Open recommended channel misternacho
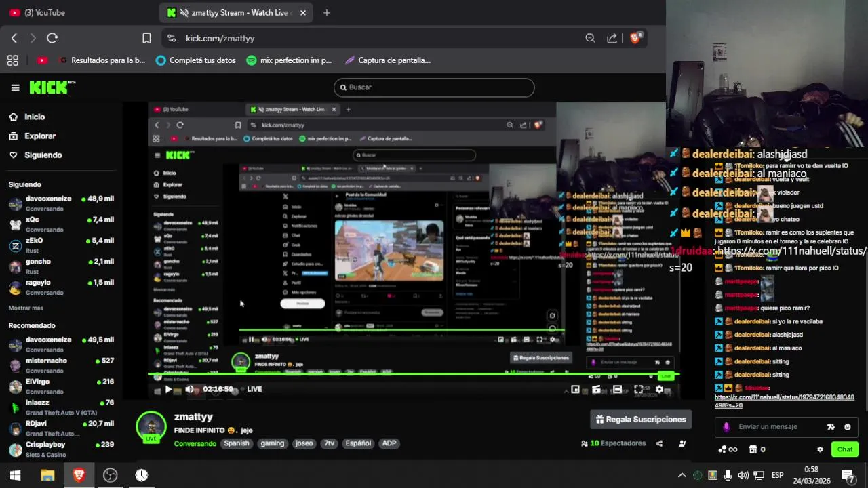 [61, 365]
